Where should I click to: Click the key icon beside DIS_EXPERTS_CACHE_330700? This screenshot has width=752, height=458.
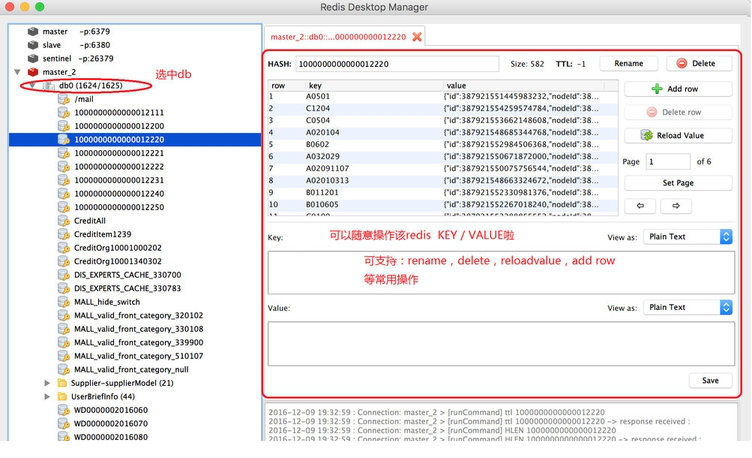tap(64, 275)
